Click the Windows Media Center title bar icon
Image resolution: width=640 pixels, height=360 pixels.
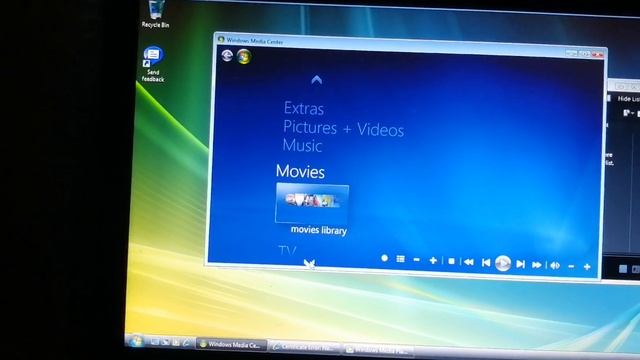[221, 40]
